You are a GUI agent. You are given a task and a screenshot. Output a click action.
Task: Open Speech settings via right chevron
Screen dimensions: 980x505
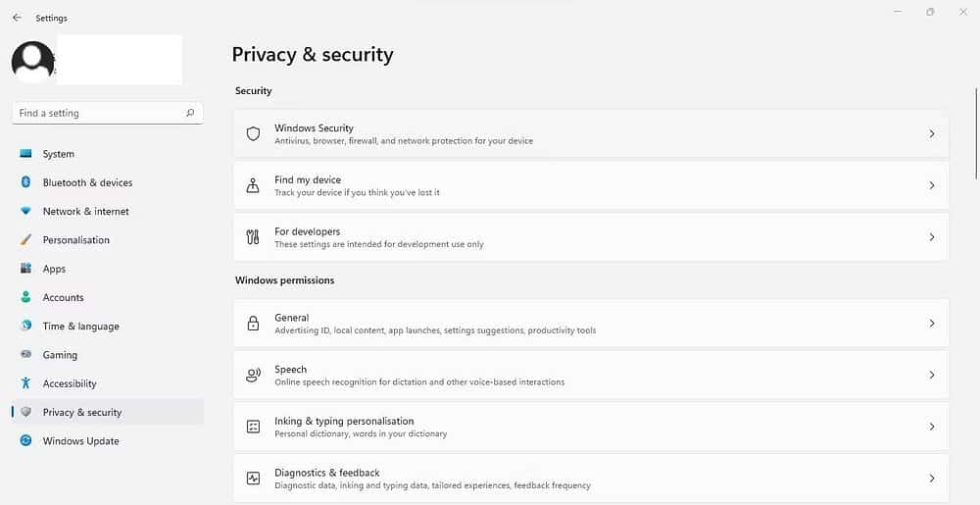tap(931, 375)
